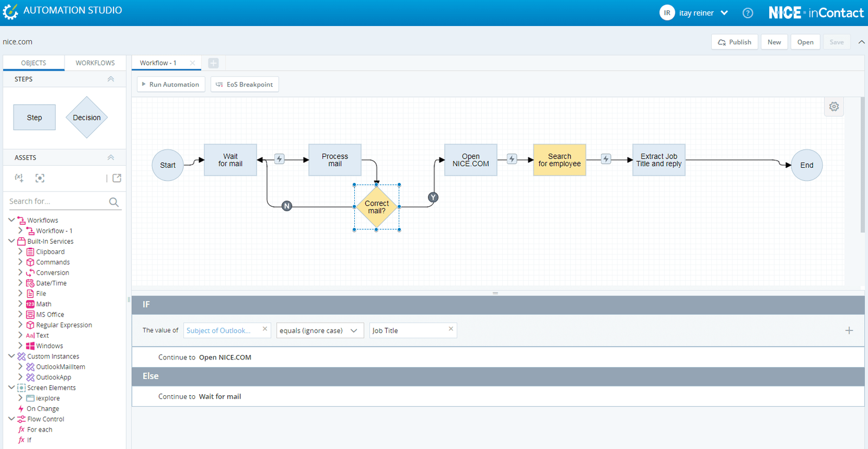The height and width of the screenshot is (449, 868).
Task: Open canvas settings gear icon
Action: 834,106
